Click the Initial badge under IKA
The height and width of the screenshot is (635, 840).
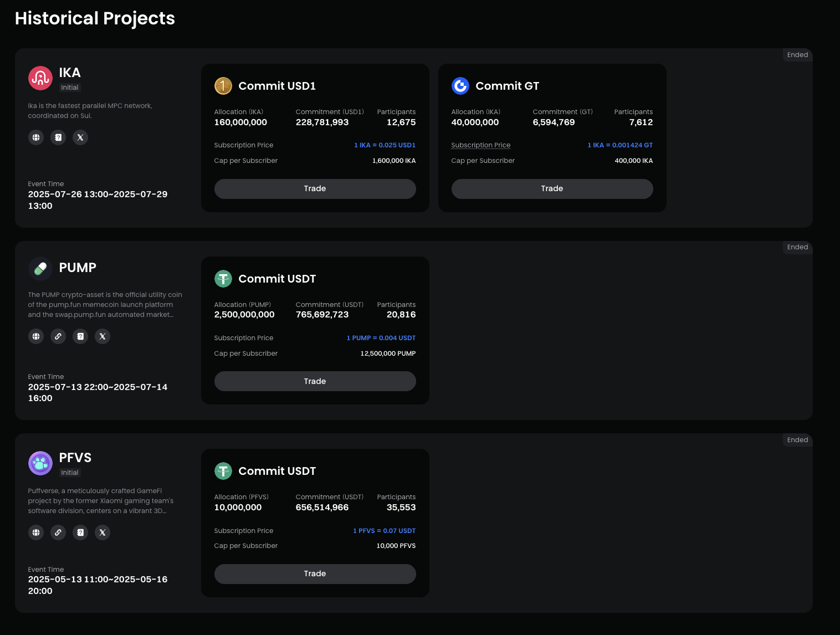(70, 88)
